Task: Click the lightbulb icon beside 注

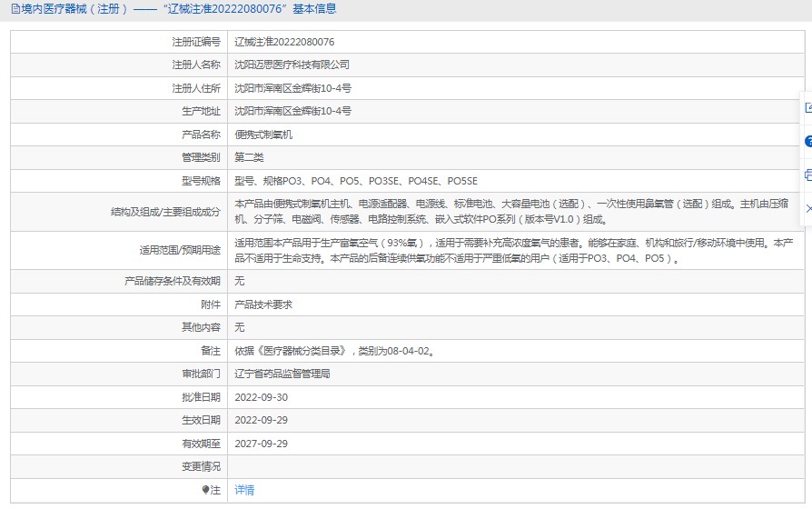Action: click(x=205, y=490)
